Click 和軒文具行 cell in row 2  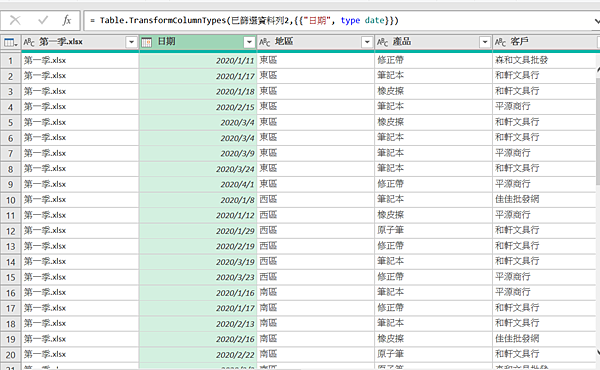545,76
